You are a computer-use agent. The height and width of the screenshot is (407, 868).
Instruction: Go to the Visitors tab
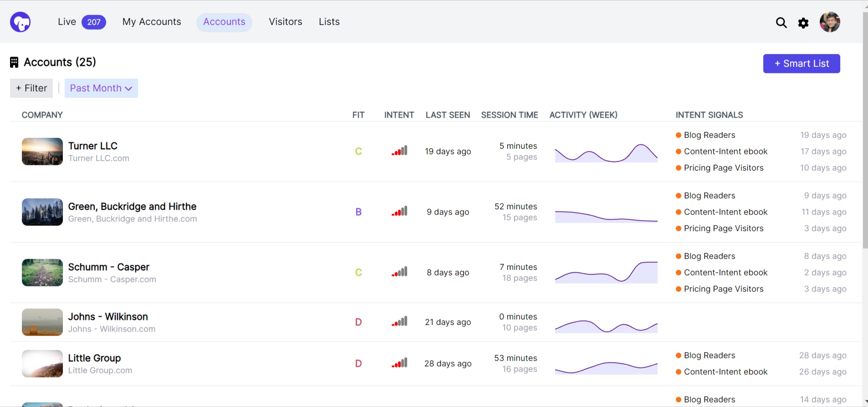pyautogui.click(x=286, y=22)
